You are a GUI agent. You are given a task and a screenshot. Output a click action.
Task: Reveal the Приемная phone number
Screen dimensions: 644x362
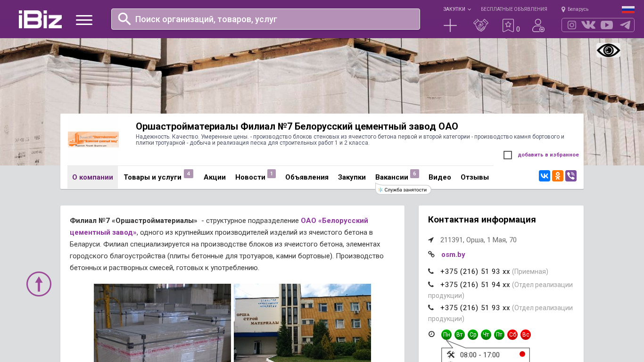pyautogui.click(x=475, y=271)
